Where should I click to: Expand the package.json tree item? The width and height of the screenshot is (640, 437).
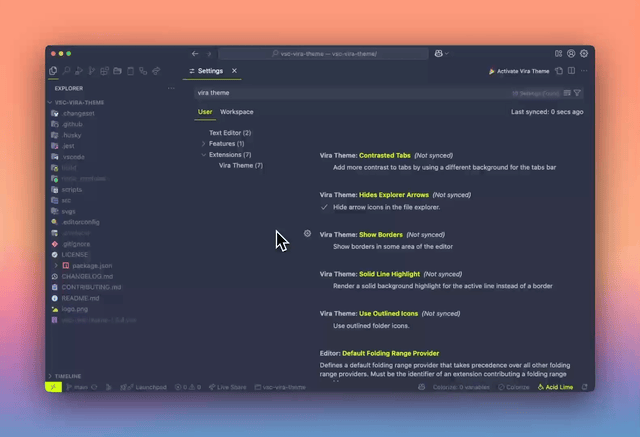click(56, 266)
